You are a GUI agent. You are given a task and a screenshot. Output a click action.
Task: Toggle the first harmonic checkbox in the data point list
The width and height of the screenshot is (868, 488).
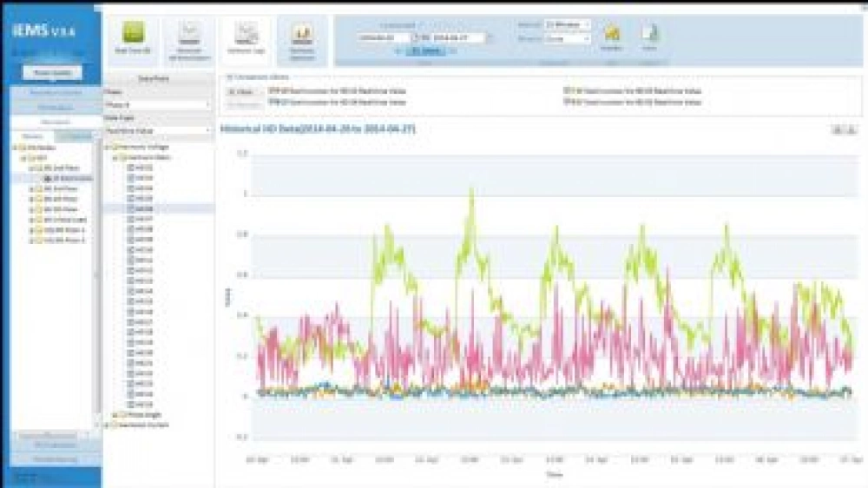point(131,167)
